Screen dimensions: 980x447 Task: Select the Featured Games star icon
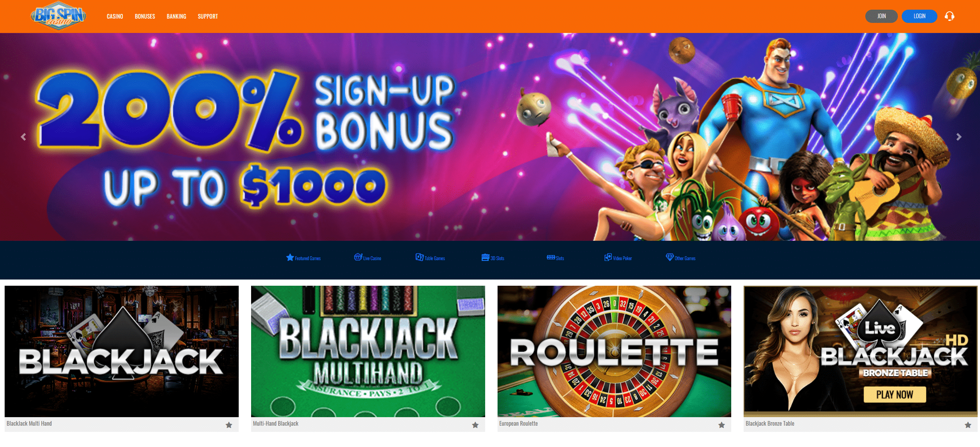[290, 257]
